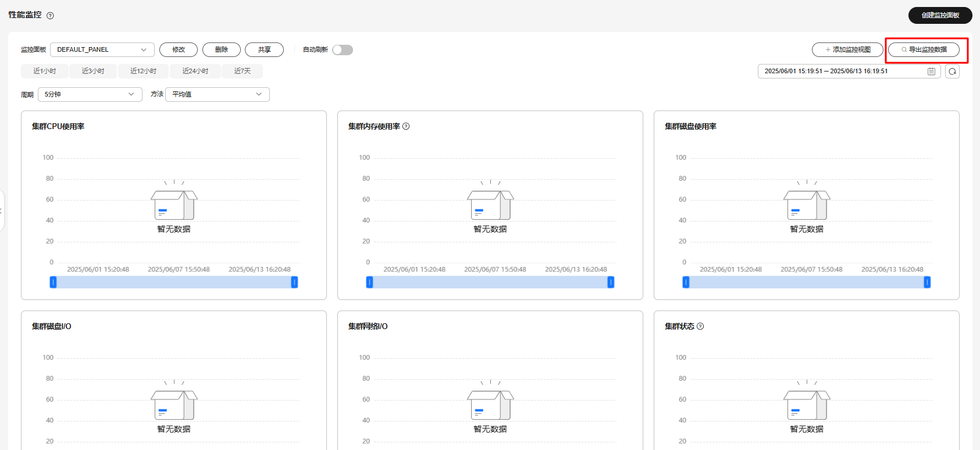Click the empty-box icon in 集群状态 chart
The height and width of the screenshot is (450, 980).
(x=807, y=400)
